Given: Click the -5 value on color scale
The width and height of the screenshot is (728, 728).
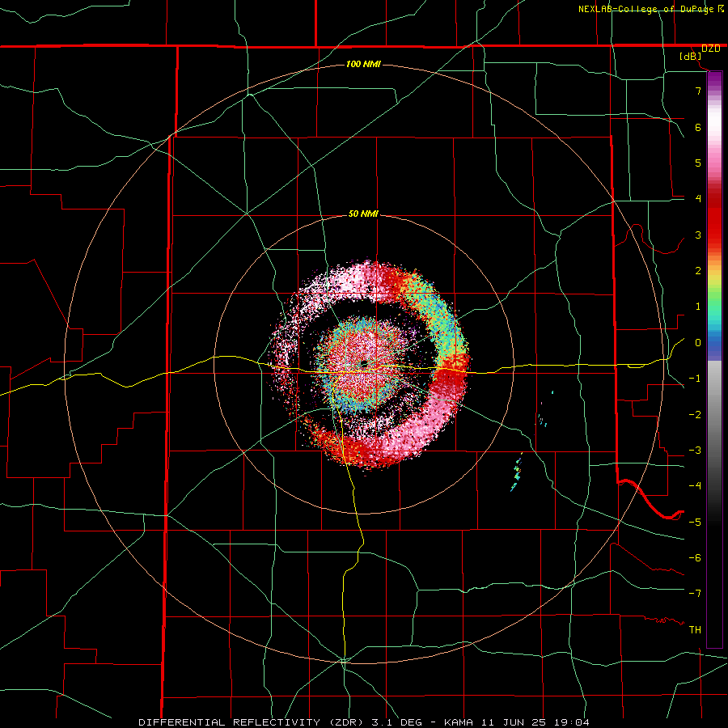Looking at the screenshot, I should (695, 523).
